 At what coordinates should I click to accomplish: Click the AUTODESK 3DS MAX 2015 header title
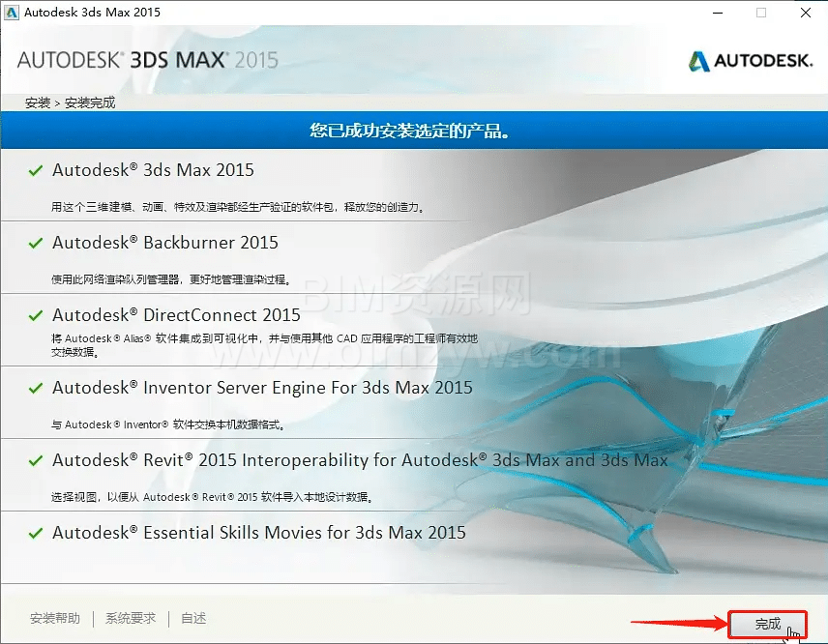tap(147, 60)
